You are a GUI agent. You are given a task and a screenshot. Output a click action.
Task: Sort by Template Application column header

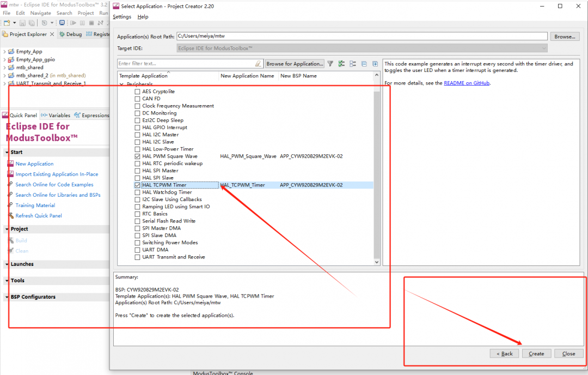168,76
